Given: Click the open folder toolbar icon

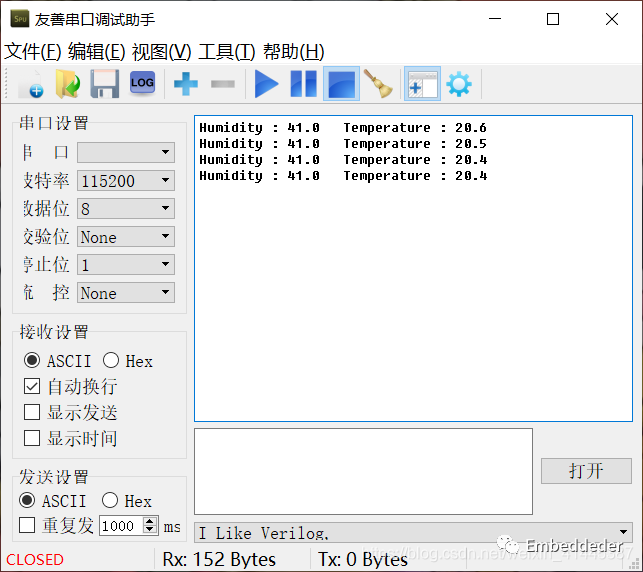Looking at the screenshot, I should (67, 84).
